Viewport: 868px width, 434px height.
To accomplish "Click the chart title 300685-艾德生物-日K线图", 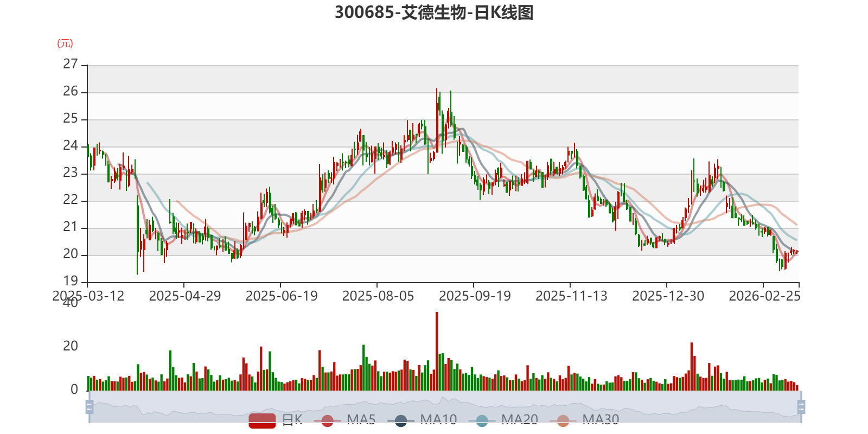I will [434, 12].
